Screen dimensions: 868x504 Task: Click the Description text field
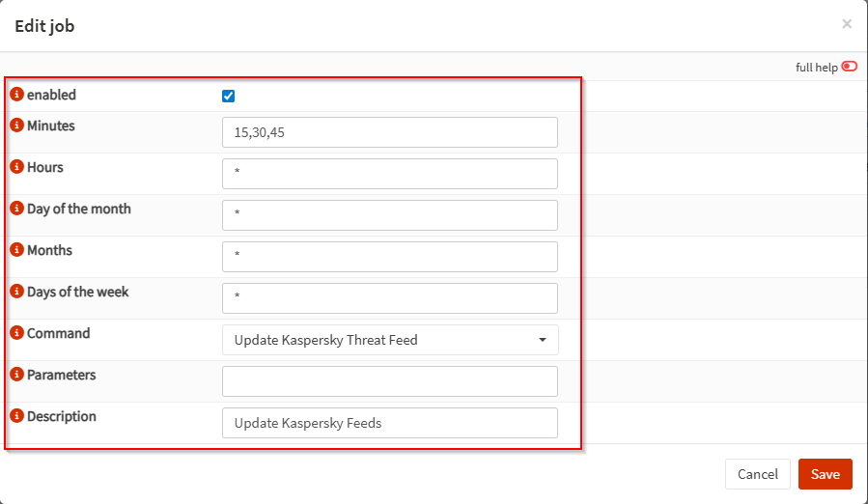click(x=390, y=423)
